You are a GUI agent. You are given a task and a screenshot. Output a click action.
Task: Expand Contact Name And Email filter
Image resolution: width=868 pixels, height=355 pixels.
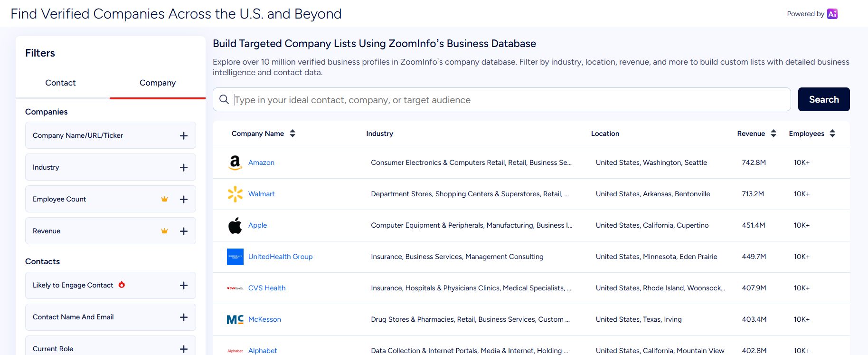[184, 317]
